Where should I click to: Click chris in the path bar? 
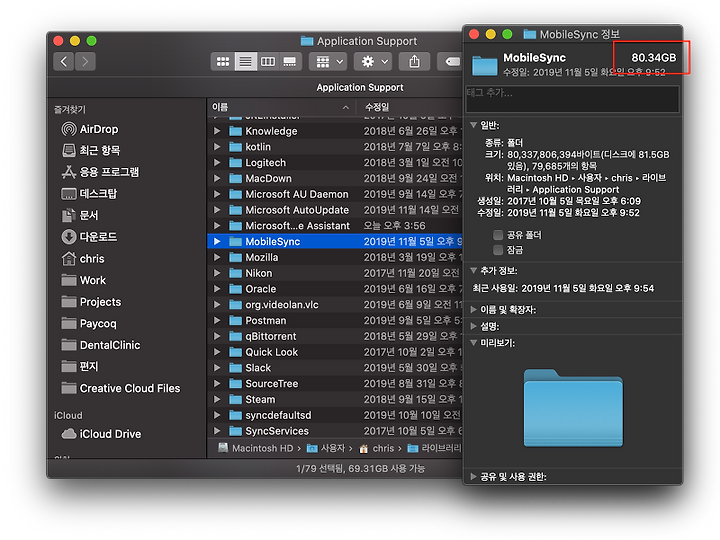[377, 449]
